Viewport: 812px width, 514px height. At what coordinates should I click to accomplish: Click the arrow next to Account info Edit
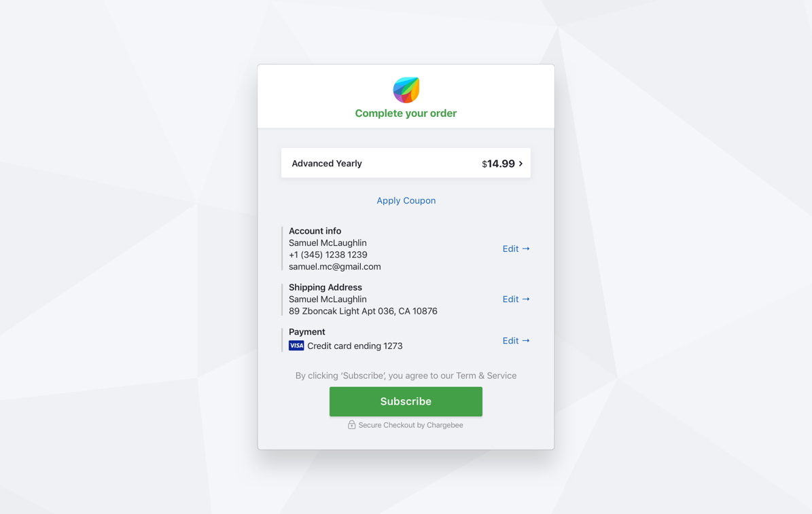[526, 249]
